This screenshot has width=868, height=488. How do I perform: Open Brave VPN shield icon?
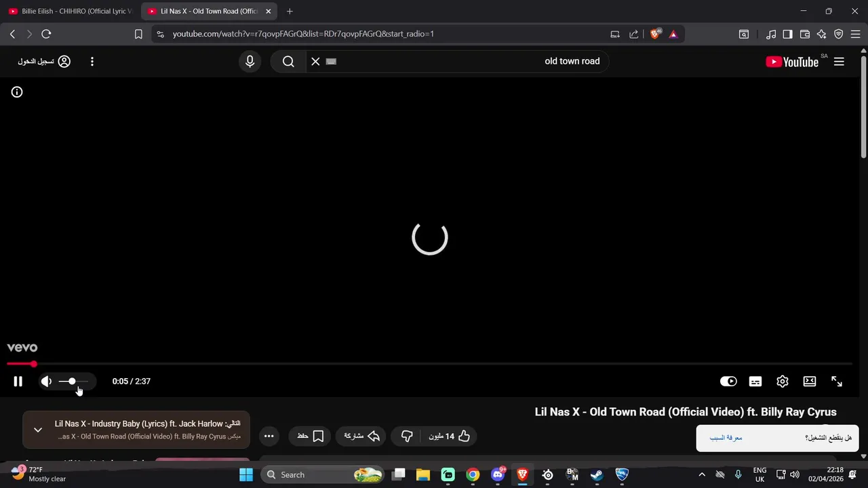click(839, 34)
